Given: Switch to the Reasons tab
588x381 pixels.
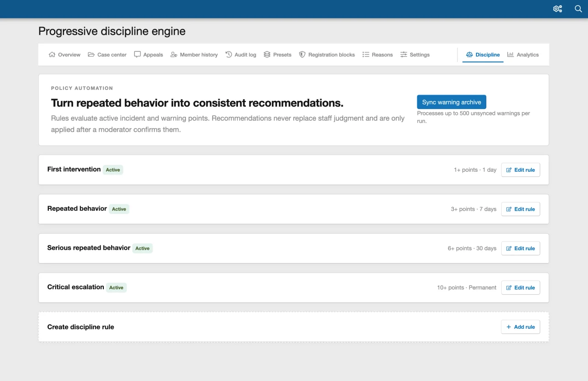Looking at the screenshot, I should (x=378, y=55).
